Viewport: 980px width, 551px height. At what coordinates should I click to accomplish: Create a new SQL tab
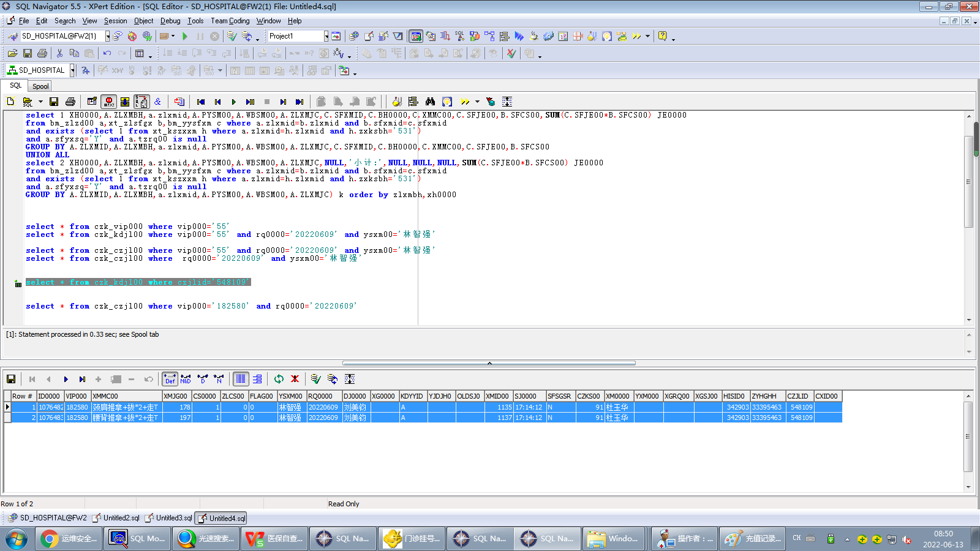[x=10, y=102]
